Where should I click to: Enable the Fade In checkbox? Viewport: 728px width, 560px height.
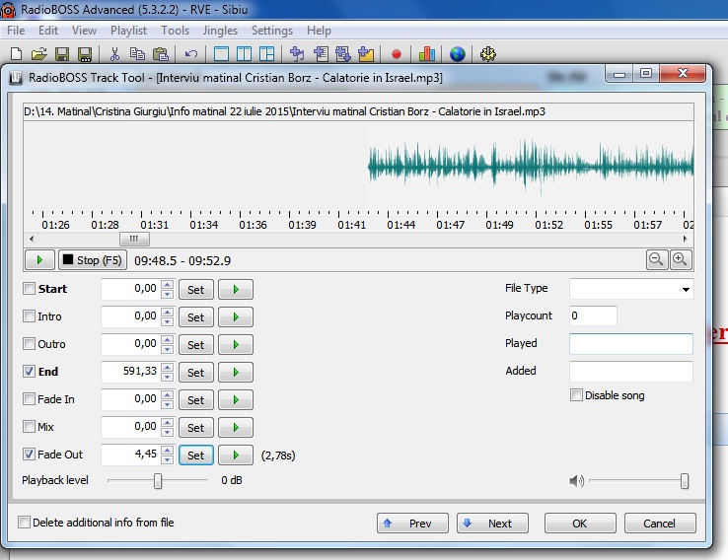tap(29, 399)
